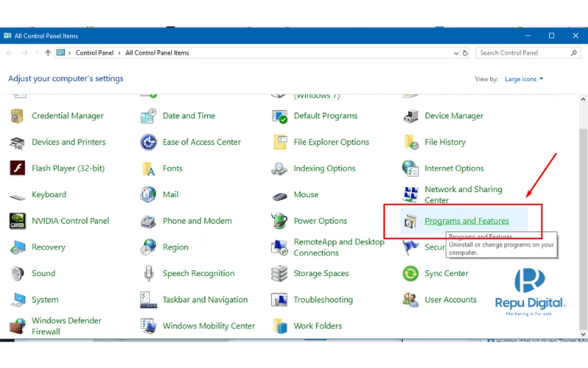Expand chevron after Control Panel breadcrumb

click(x=119, y=53)
